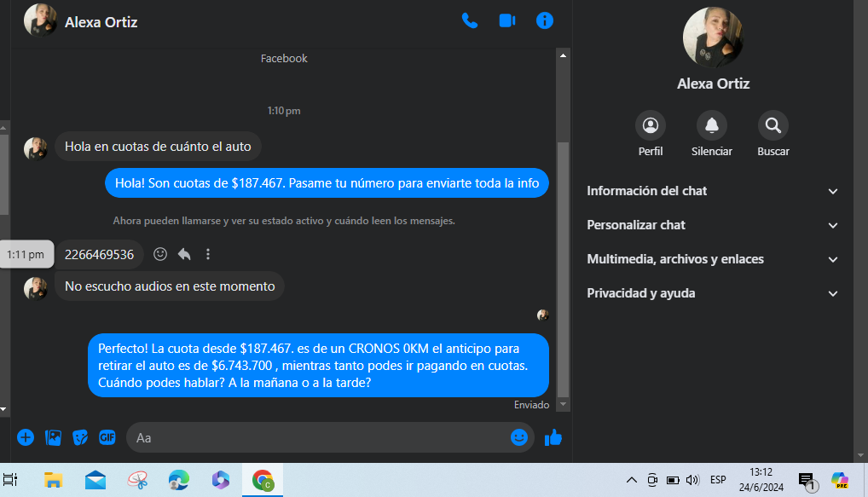The width and height of the screenshot is (868, 497).
Task: Open Snipping Tool from the taskbar
Action: coord(137,480)
